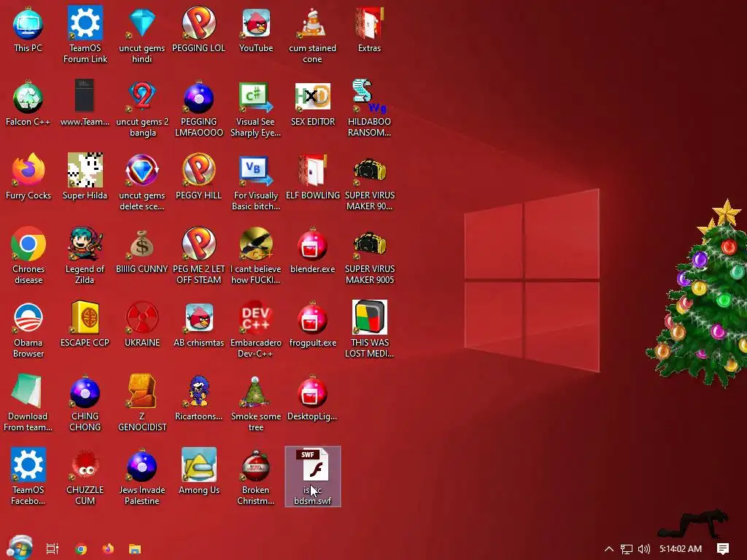Open THIS WAS LOST MEDI... icon

[370, 330]
